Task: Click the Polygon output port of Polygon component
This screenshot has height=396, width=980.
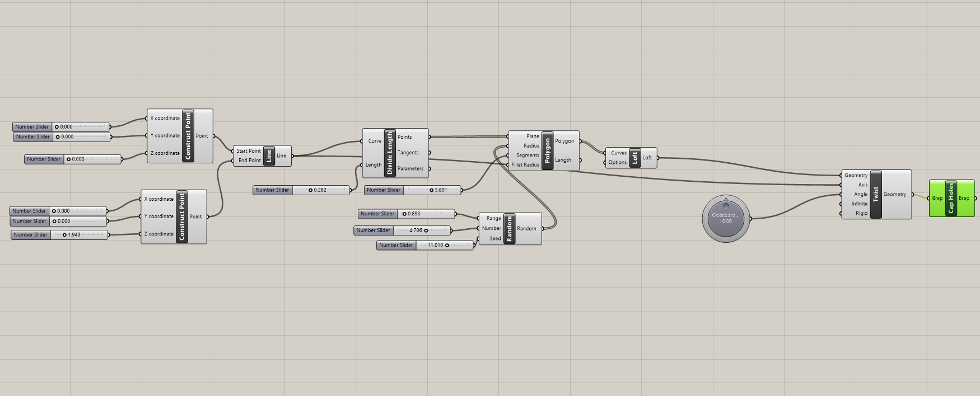Action: 564,141
